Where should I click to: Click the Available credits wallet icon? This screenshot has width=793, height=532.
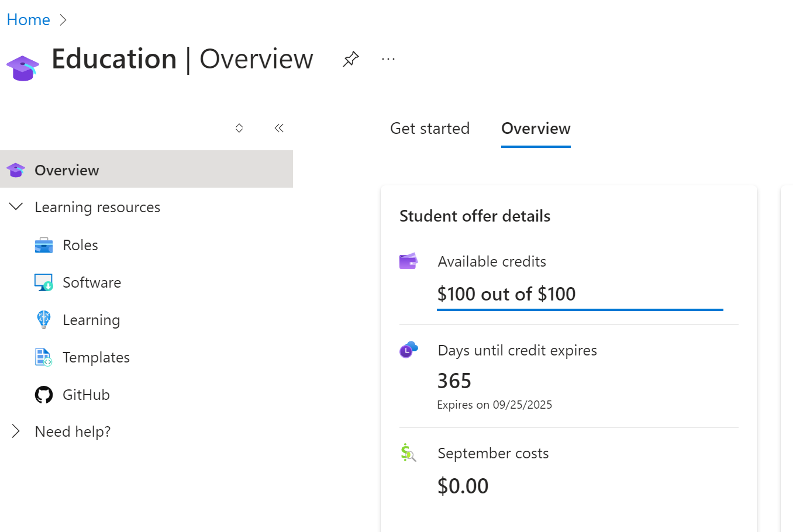tap(409, 261)
